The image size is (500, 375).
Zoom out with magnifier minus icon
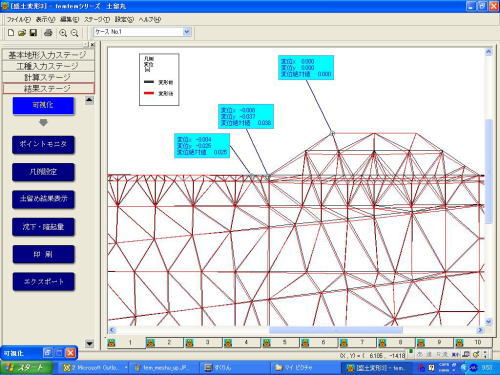[75, 33]
